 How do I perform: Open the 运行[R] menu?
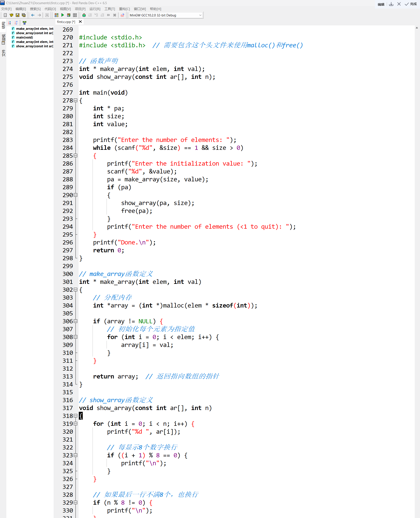click(95, 9)
